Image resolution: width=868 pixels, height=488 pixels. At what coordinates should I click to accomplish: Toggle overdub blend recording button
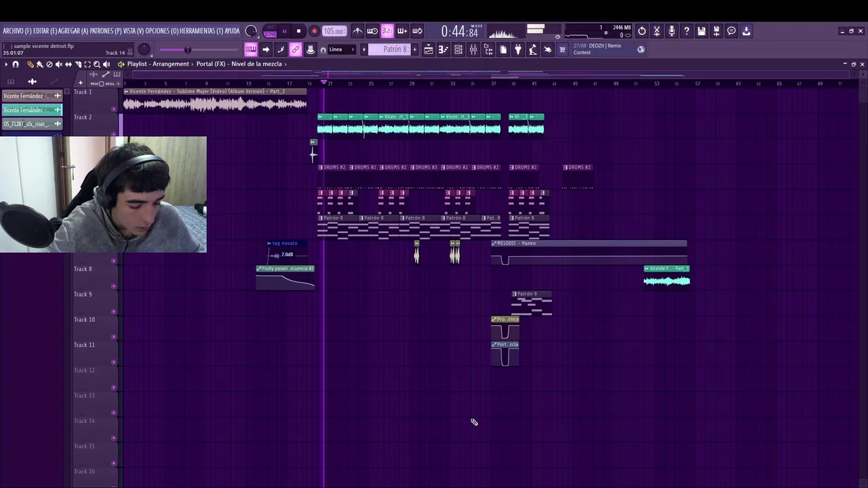click(402, 30)
